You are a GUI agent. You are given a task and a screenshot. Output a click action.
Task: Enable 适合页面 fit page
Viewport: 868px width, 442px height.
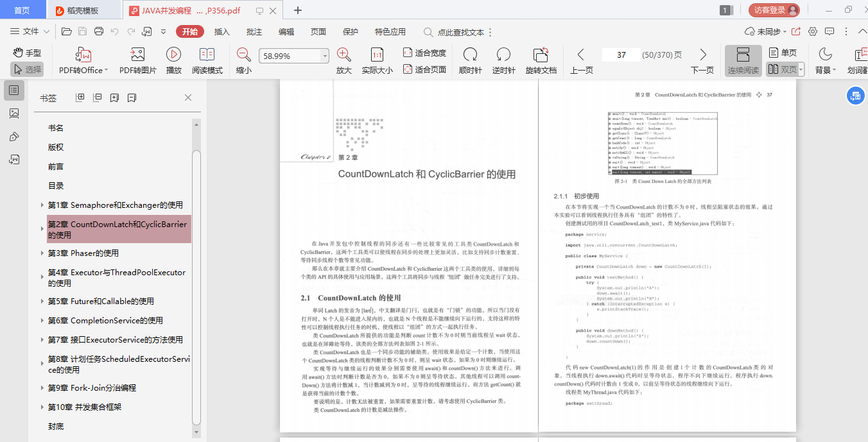click(424, 69)
